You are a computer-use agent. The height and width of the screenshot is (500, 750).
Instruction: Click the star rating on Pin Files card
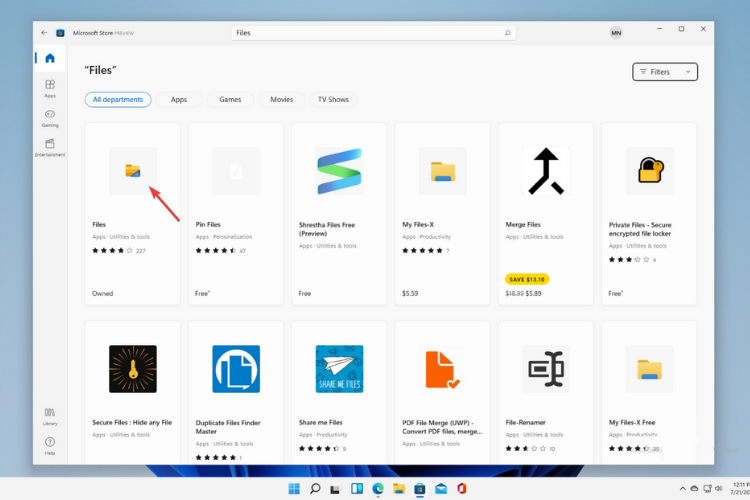(x=216, y=251)
